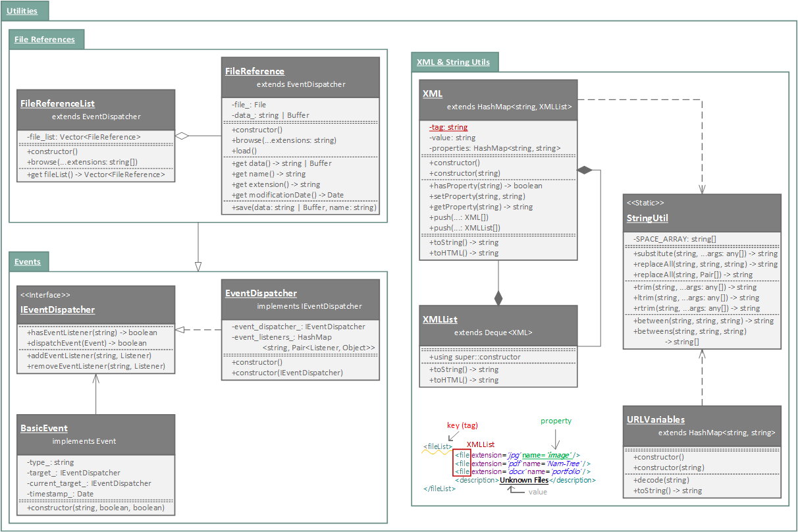Click the Unknown Files description text

pyautogui.click(x=523, y=481)
